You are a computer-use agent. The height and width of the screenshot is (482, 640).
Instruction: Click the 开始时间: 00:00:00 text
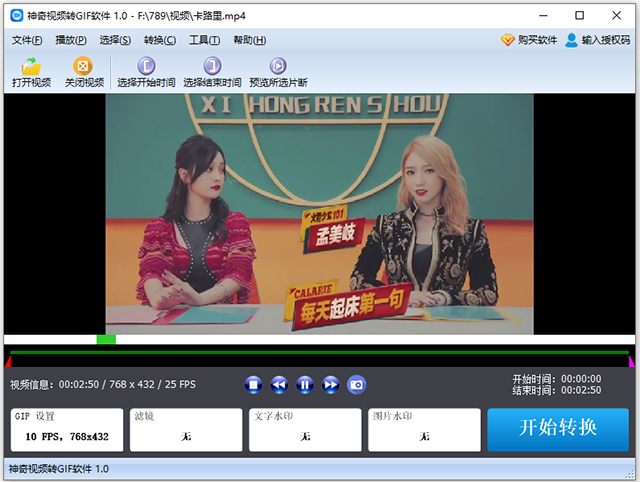tap(557, 379)
